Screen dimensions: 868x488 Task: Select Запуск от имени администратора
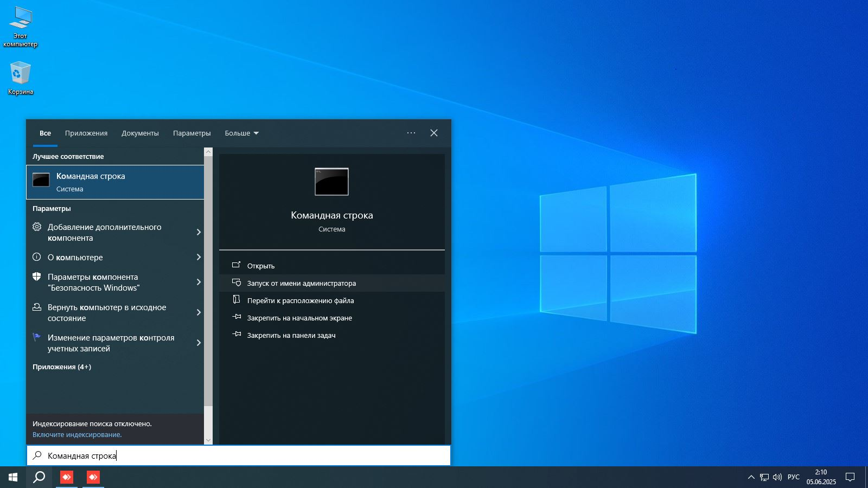tap(301, 283)
